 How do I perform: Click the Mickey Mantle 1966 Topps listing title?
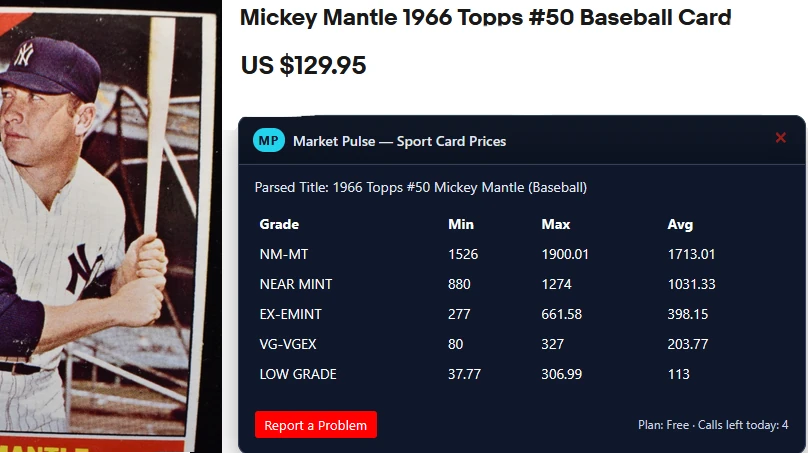(x=486, y=17)
